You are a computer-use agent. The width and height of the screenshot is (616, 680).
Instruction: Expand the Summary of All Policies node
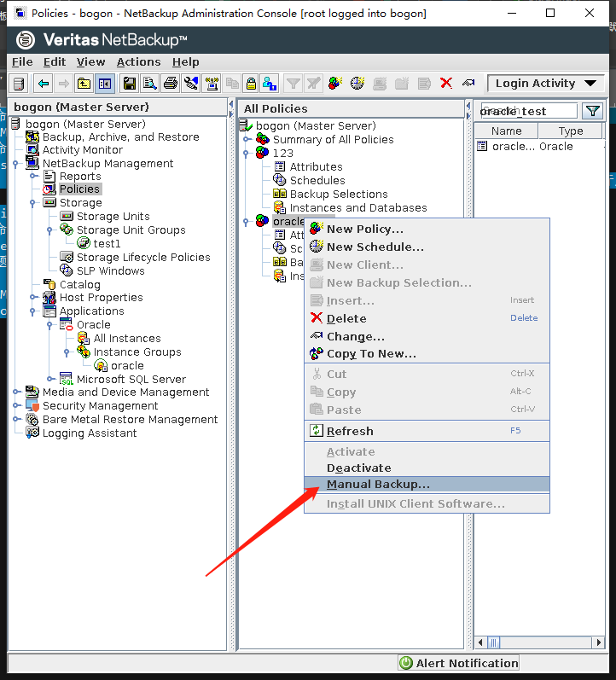[246, 140]
